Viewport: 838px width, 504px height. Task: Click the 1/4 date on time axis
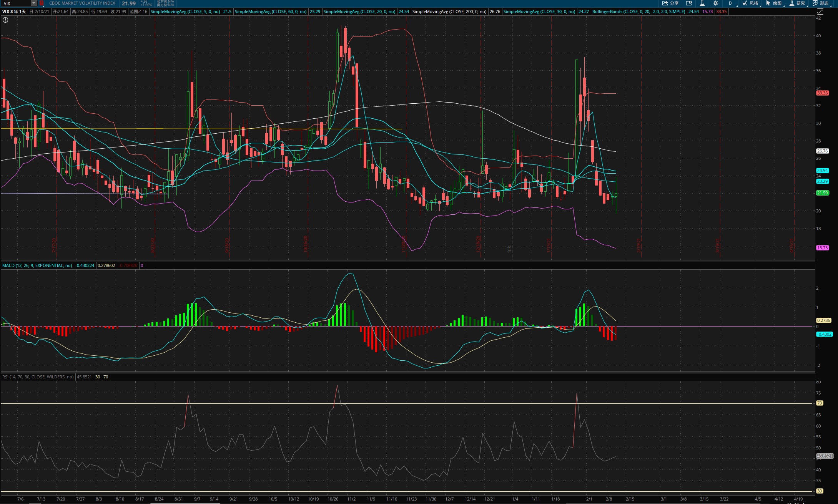(x=515, y=499)
